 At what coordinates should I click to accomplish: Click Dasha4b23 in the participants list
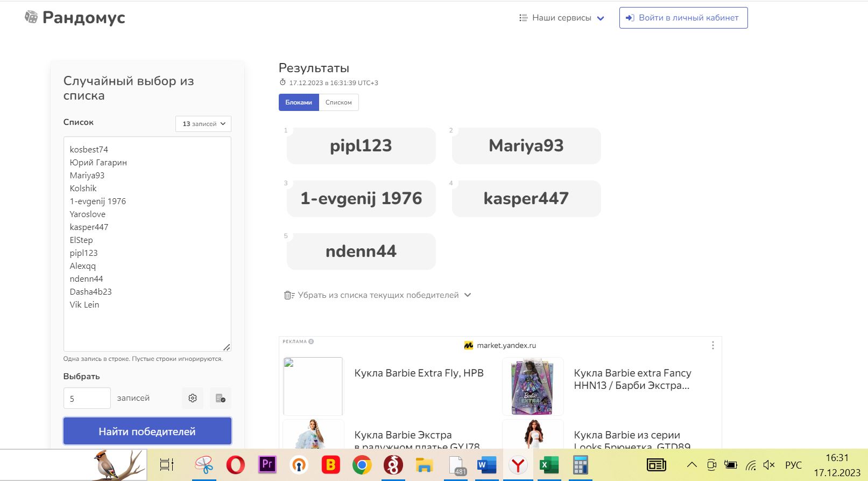point(90,292)
